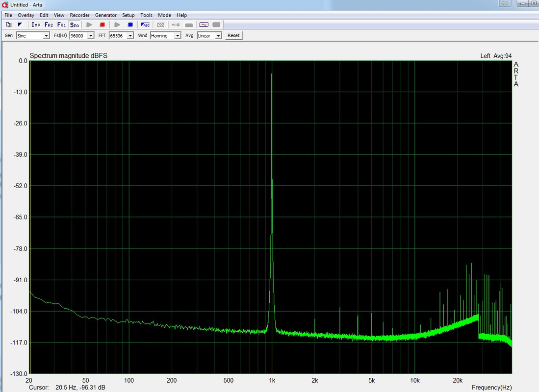Open the File menu
Image resolution: width=539 pixels, height=392 pixels.
pos(8,15)
